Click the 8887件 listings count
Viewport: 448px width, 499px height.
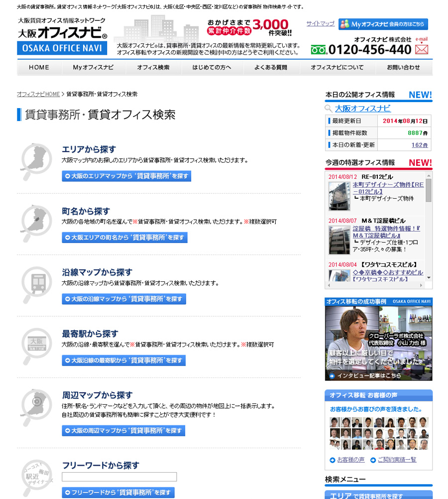coord(418,133)
